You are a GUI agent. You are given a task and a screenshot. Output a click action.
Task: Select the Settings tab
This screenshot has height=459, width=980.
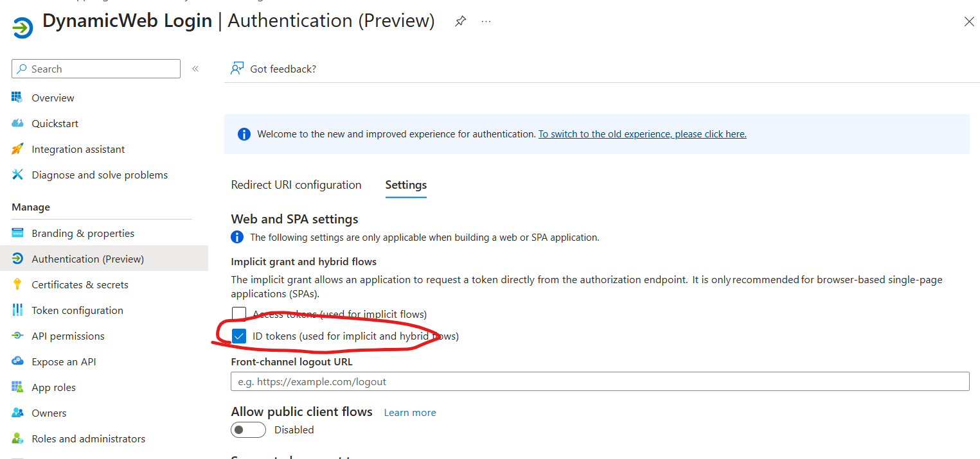[405, 185]
